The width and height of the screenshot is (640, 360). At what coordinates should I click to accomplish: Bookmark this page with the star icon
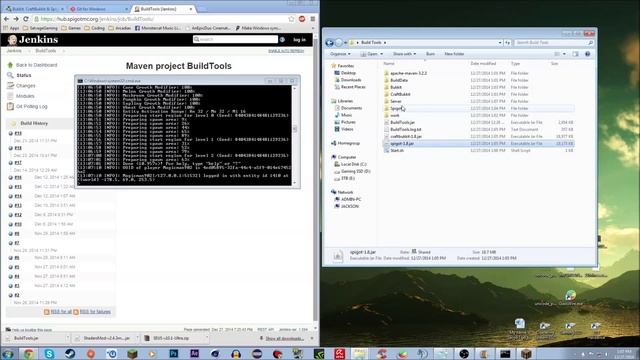click(291, 19)
